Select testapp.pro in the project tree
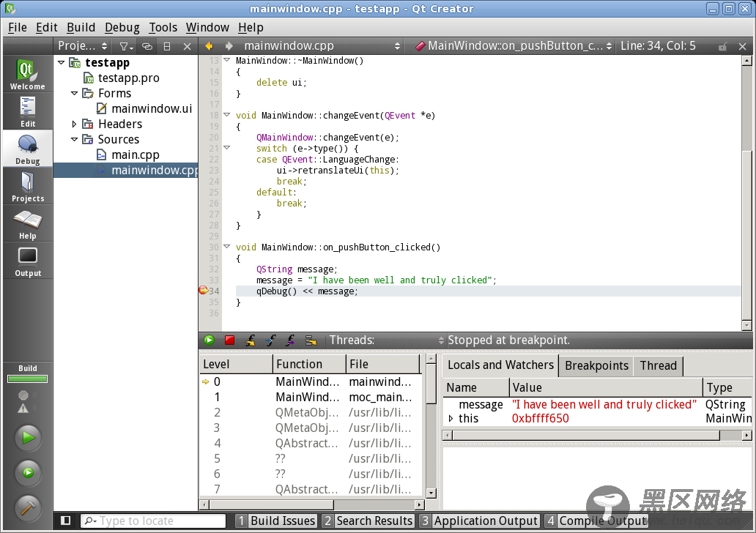756x533 pixels. pos(128,78)
